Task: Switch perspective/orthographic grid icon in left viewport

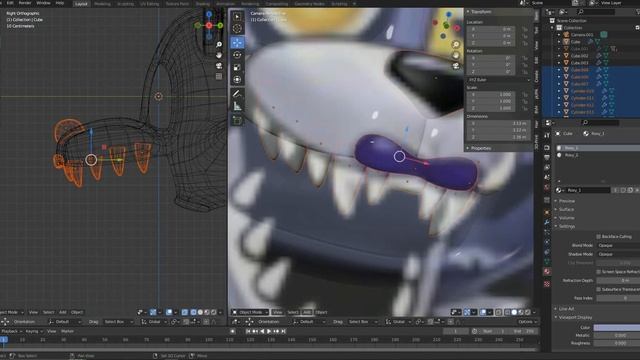Action: (x=219, y=76)
